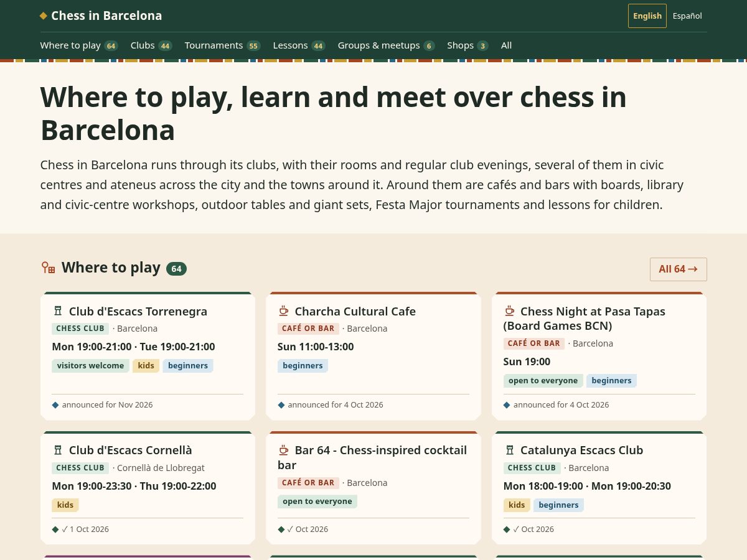This screenshot has height=560, width=747.
Task: Click the green diamond on Bar 64 'Oct 2026'
Action: click(x=281, y=530)
